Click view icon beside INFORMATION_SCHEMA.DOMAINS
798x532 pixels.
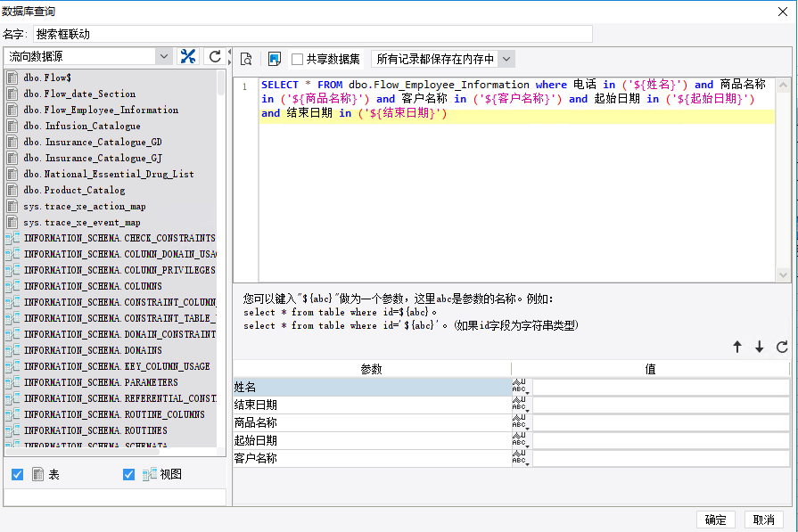point(12,350)
